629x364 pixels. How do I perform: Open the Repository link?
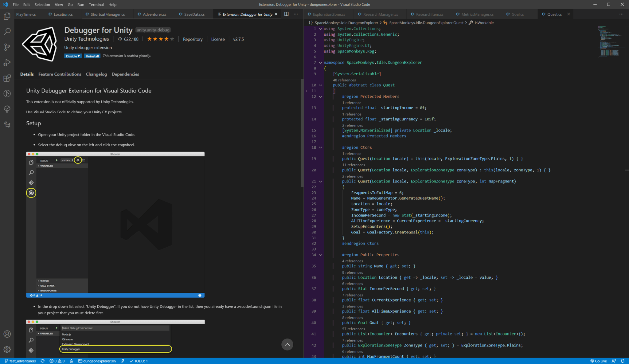click(x=193, y=39)
